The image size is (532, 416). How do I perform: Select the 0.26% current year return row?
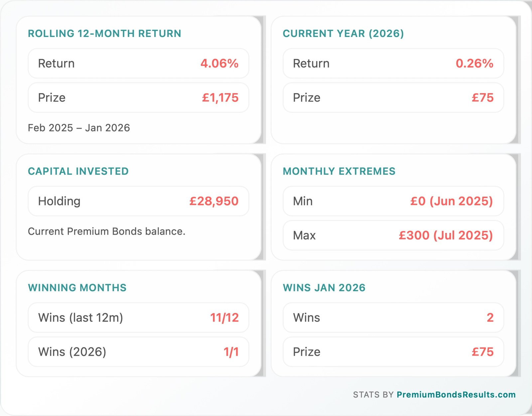click(x=393, y=64)
